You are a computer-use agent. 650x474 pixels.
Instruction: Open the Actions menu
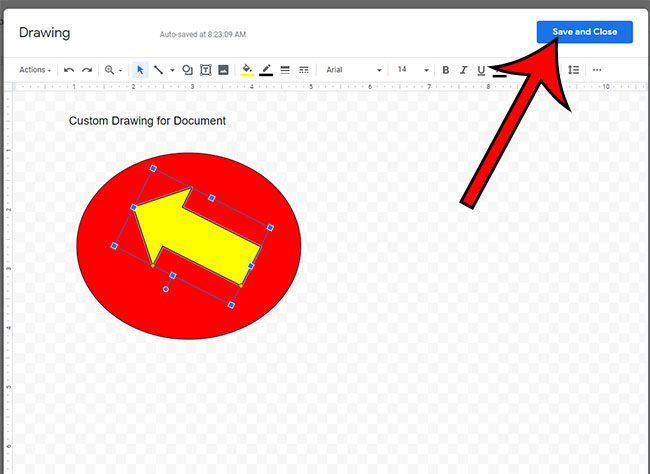coord(35,70)
